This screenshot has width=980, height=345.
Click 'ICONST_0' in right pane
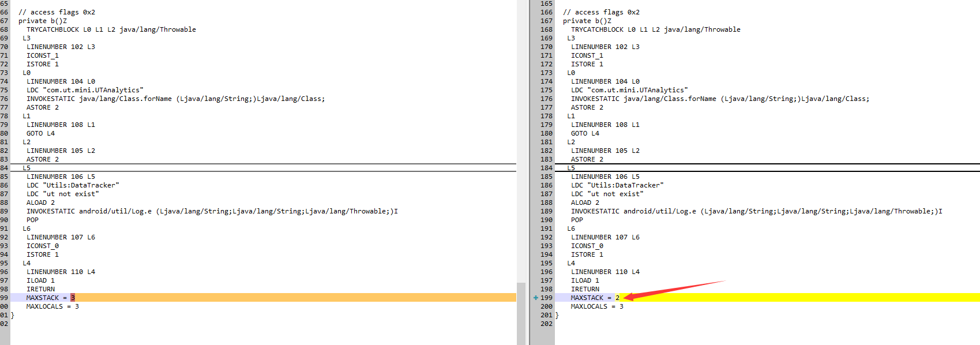click(x=587, y=246)
